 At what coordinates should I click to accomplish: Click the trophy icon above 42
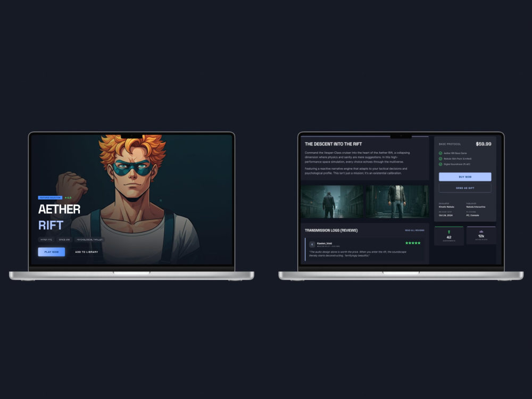(x=449, y=232)
